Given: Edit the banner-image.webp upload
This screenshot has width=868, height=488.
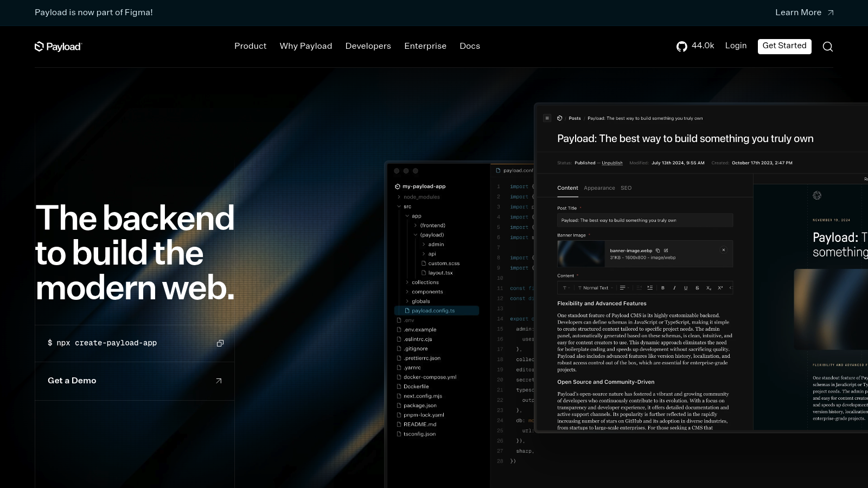Looking at the screenshot, I should 666,251.
